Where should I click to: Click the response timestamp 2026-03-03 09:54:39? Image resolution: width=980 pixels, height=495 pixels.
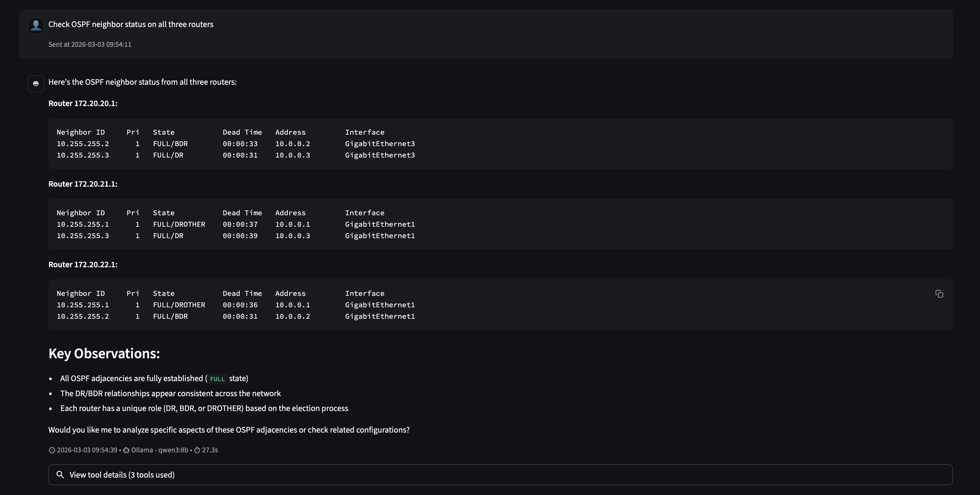(87, 450)
